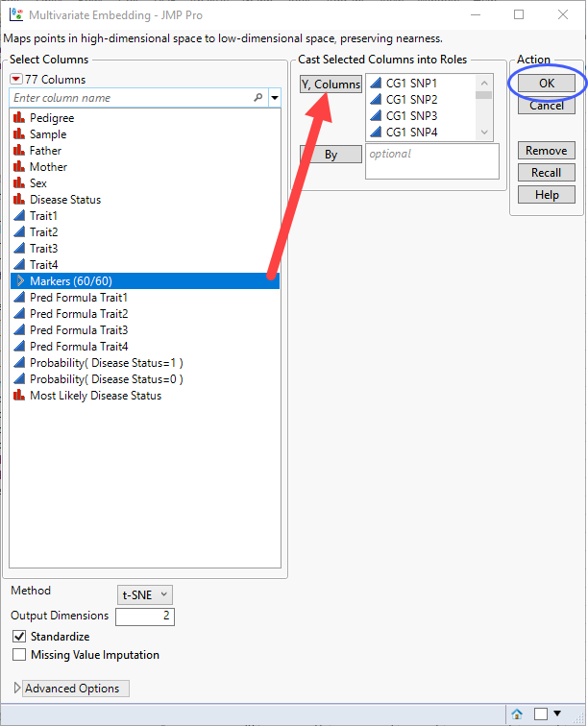Select the Sex column row
This screenshot has width=588, height=726.
click(145, 182)
